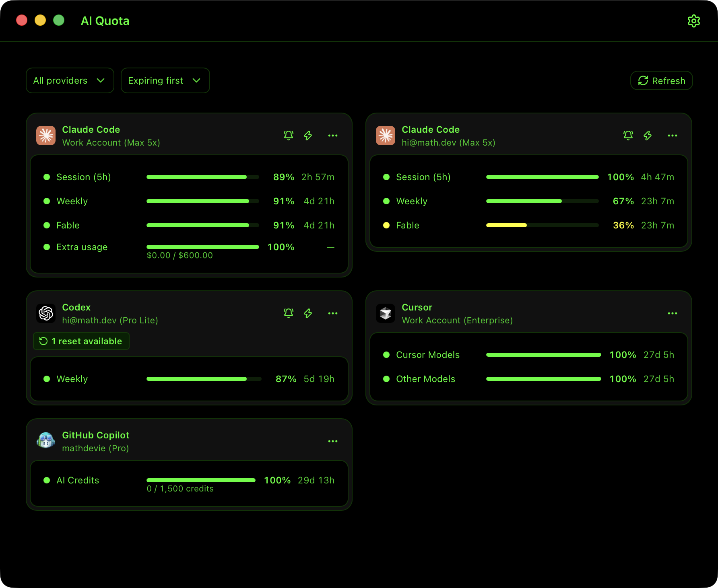Viewport: 718px width, 588px height.
Task: Click the "87%" Codex Weekly percentage
Action: [286, 379]
